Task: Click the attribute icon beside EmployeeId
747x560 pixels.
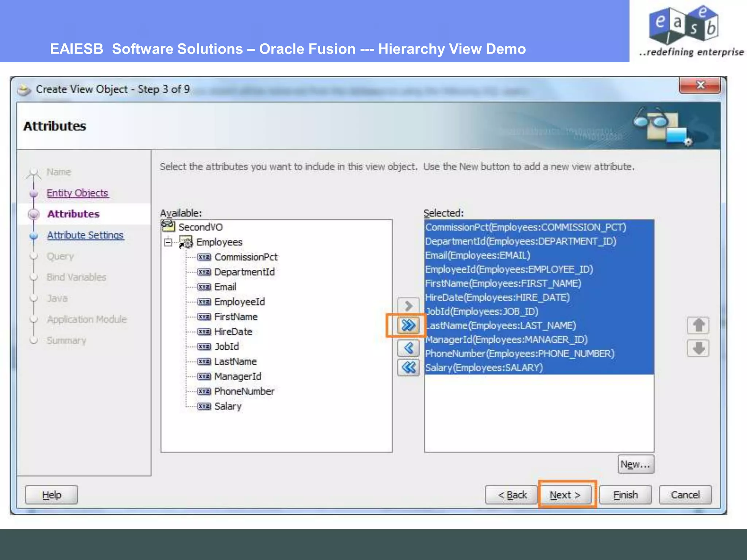Action: [x=204, y=302]
